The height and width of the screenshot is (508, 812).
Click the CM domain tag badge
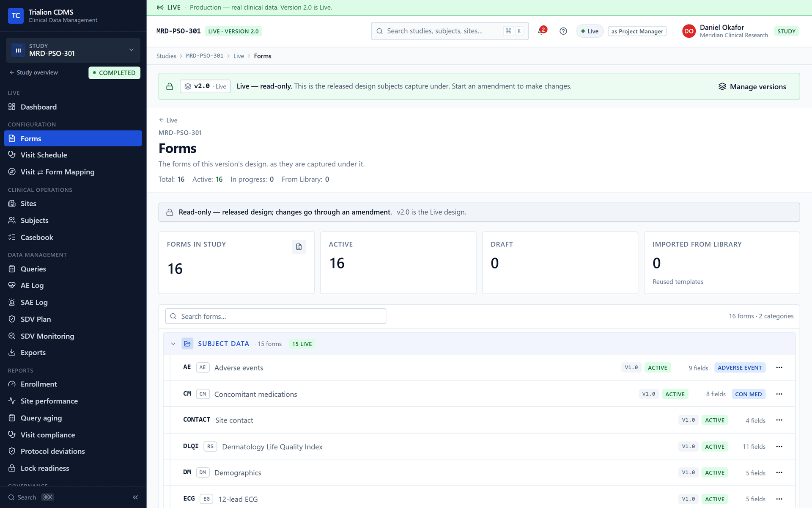point(203,394)
